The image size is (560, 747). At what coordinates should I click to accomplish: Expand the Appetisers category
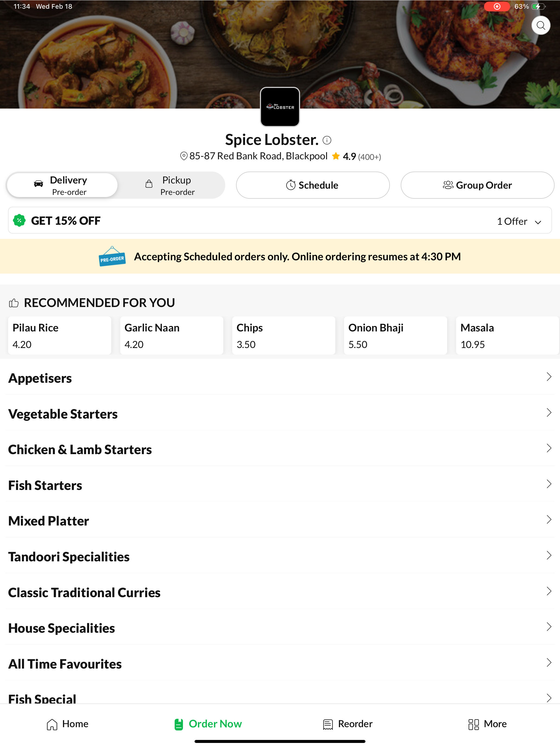(x=280, y=378)
